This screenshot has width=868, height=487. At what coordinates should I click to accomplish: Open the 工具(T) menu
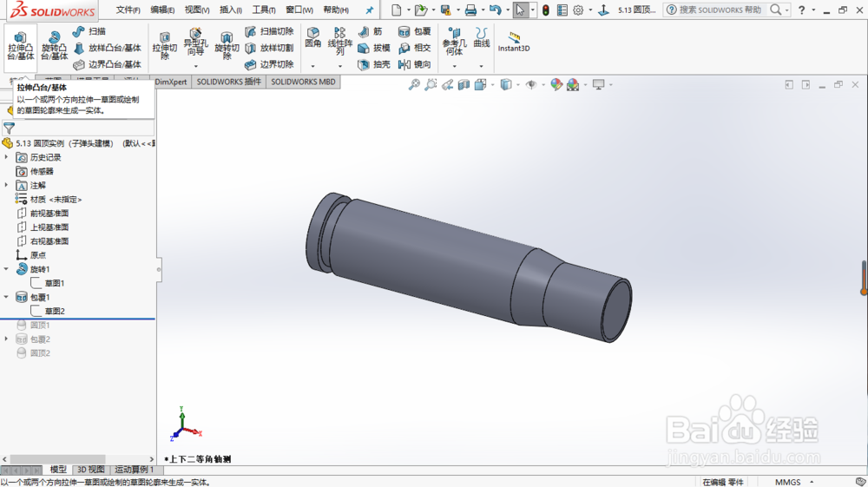click(x=264, y=10)
